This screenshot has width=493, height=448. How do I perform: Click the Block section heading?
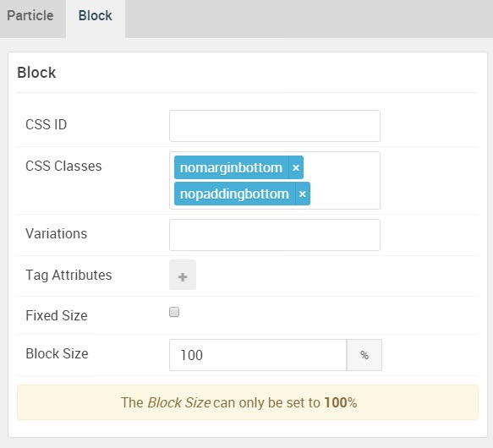tap(36, 73)
